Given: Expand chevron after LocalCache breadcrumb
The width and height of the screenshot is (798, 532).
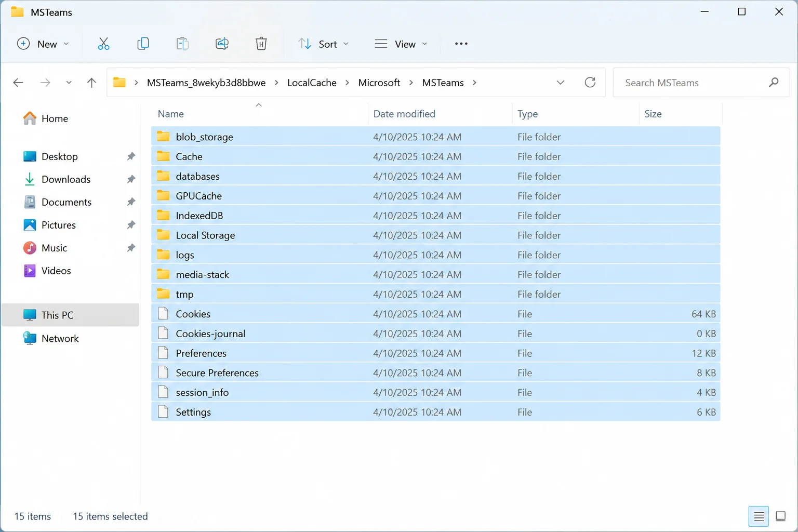Looking at the screenshot, I should click(347, 83).
